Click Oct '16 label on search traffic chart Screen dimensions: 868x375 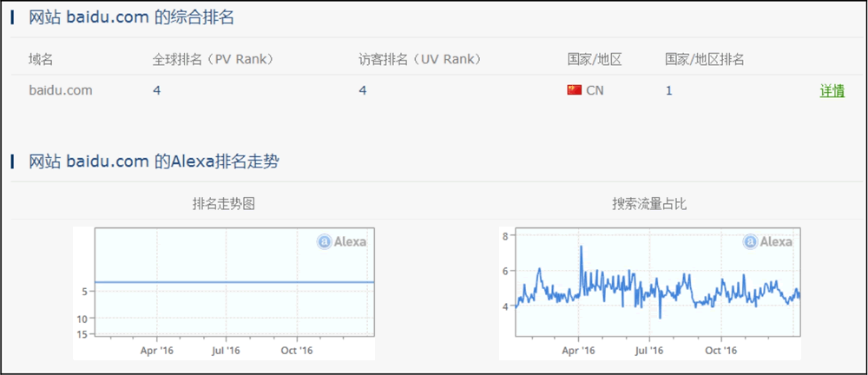point(721,351)
